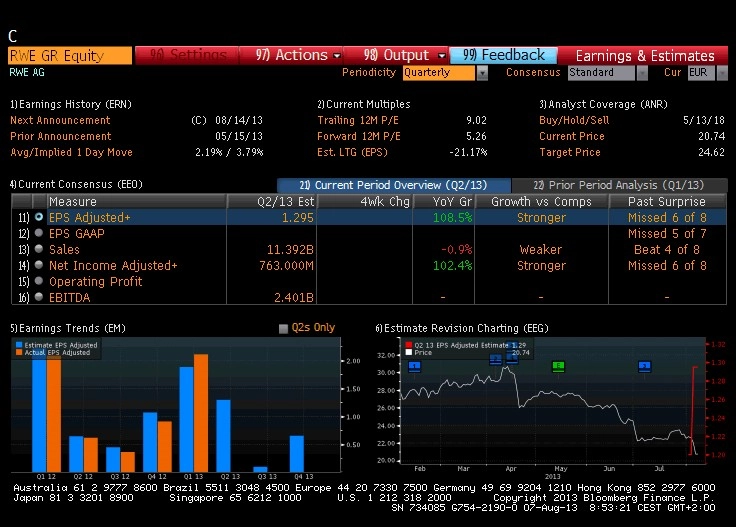736x527 pixels.
Task: Click the blue event marker above July
Action: (x=645, y=366)
